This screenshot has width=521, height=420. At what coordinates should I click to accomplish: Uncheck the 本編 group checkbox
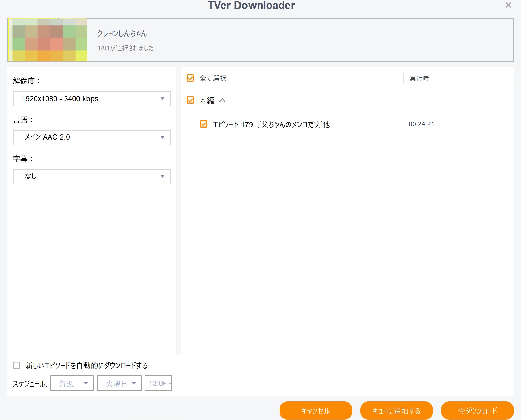point(190,100)
